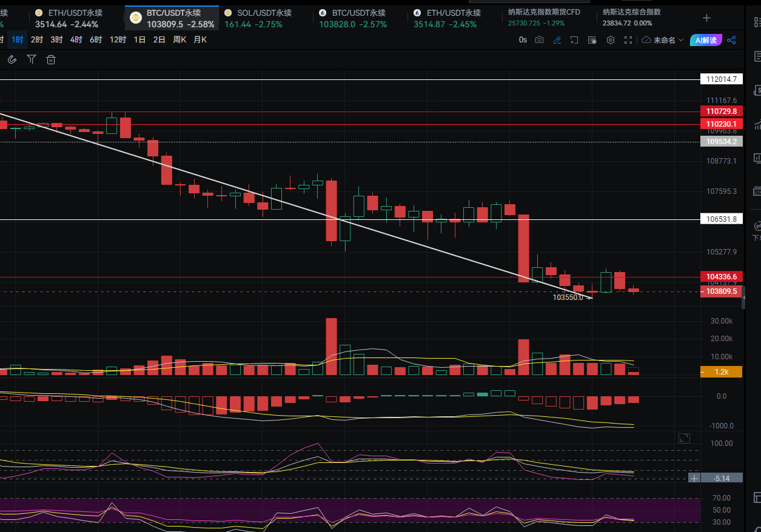Image resolution: width=761 pixels, height=532 pixels.
Task: Open the 0s refresh interval selector
Action: tap(523, 40)
